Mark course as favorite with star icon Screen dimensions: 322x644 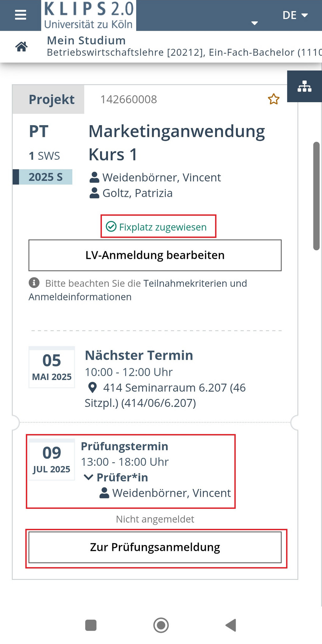pos(274,99)
